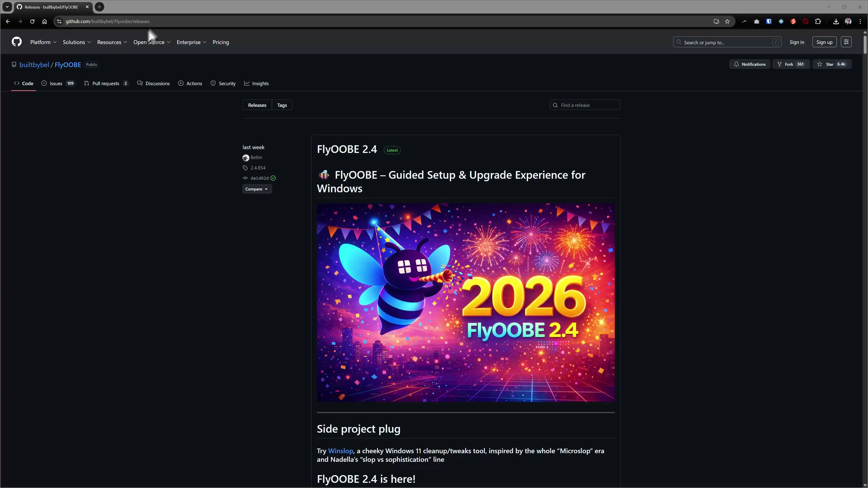The width and height of the screenshot is (868, 488).
Task: Select the Releases view tab
Action: [257, 105]
